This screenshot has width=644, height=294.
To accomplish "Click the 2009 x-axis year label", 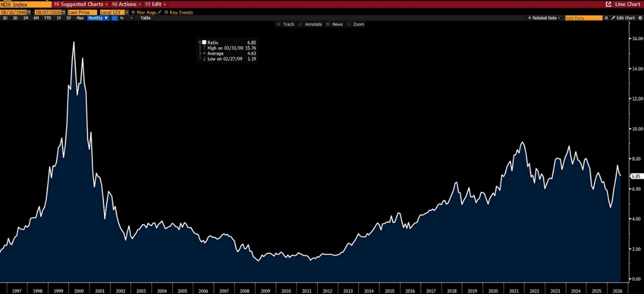I will pos(265,291).
